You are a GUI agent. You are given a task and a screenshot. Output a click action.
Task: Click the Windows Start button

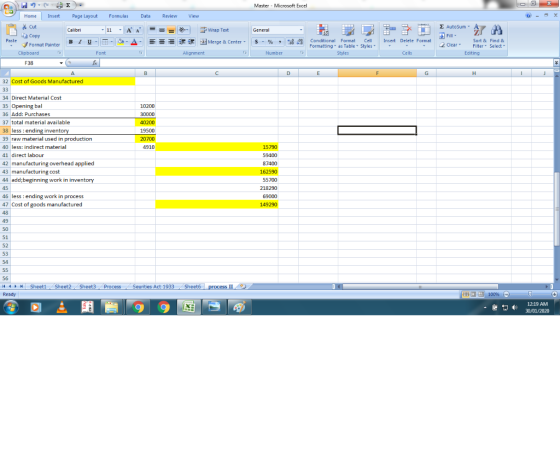coord(11,307)
